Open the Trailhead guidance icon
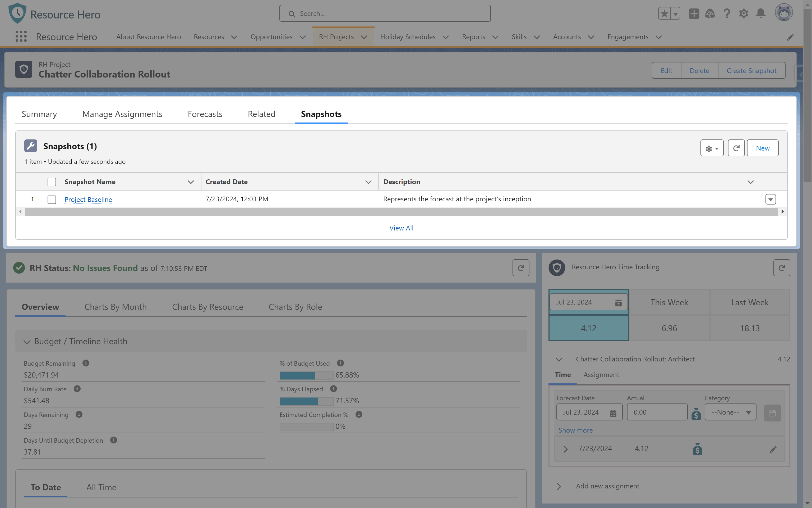Screen dimensions: 812x508 (710, 14)
